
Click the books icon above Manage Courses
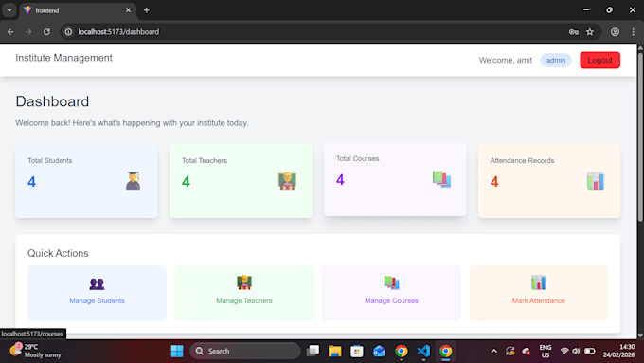(x=391, y=282)
